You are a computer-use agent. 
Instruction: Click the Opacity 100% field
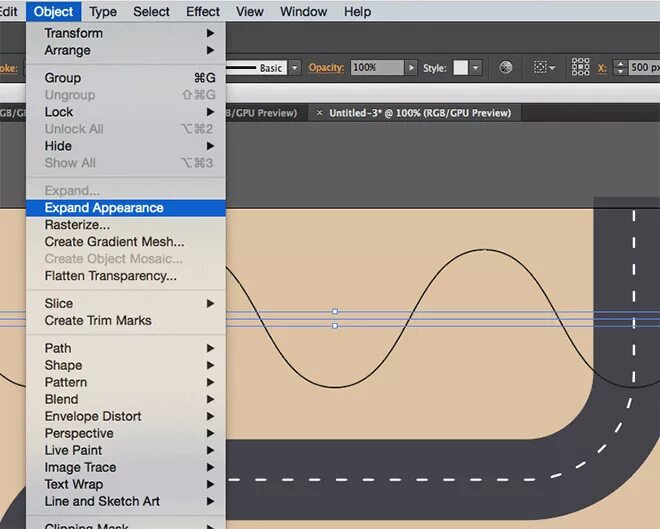point(377,68)
